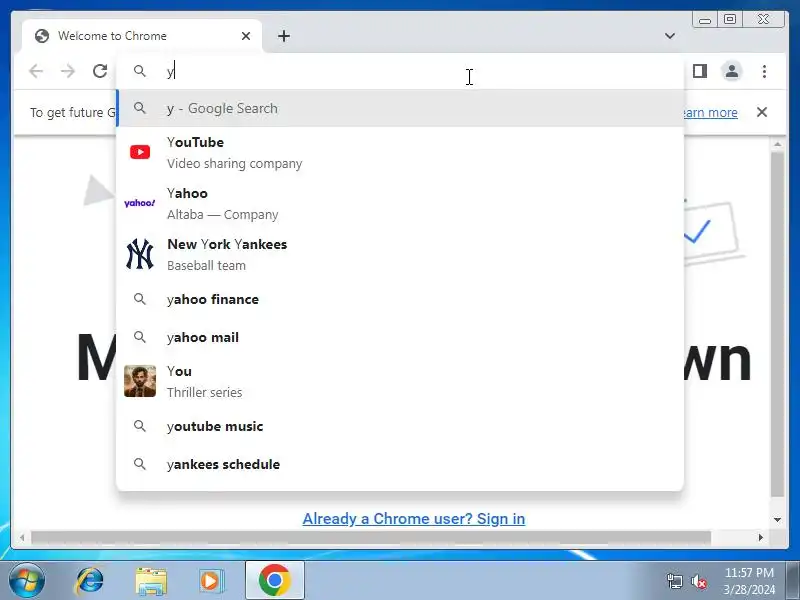Click the 'Video sharing company' description text
The width and height of the screenshot is (800, 600).
coord(235,163)
